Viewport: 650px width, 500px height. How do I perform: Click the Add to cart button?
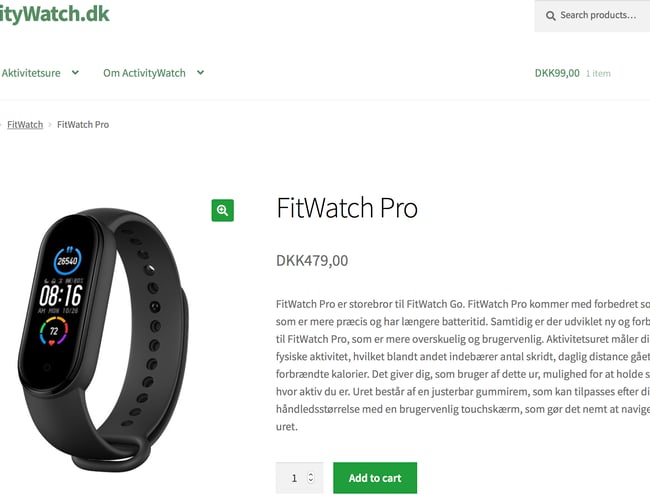375,478
